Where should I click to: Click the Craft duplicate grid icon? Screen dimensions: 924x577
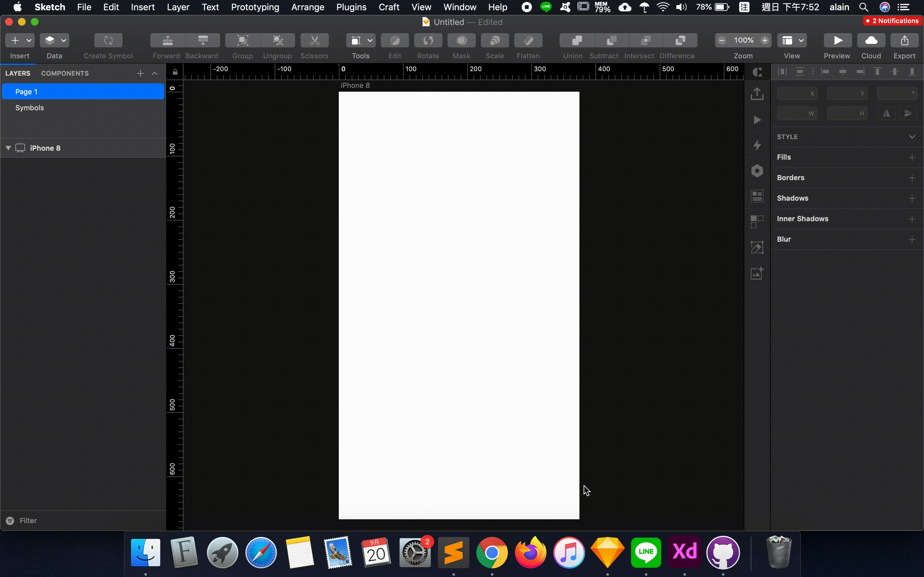click(757, 222)
